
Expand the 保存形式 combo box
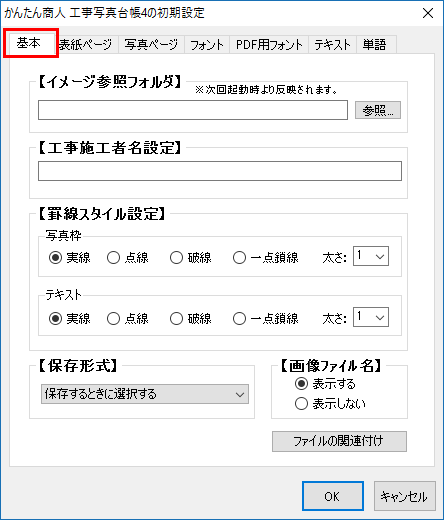click(145, 394)
